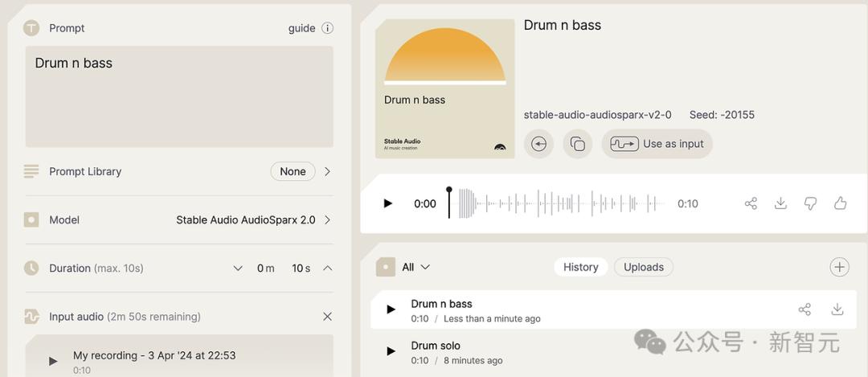Thumbs up the generated track
868x377 pixels.
click(840, 203)
